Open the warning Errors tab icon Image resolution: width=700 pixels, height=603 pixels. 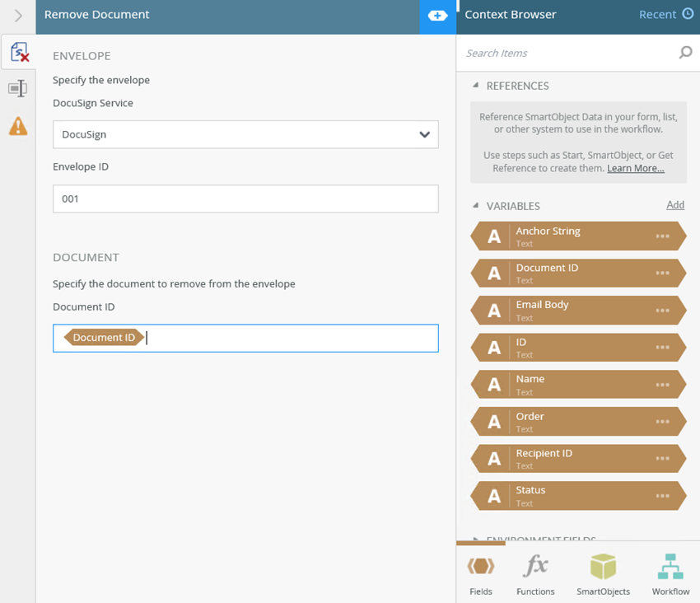click(x=18, y=126)
